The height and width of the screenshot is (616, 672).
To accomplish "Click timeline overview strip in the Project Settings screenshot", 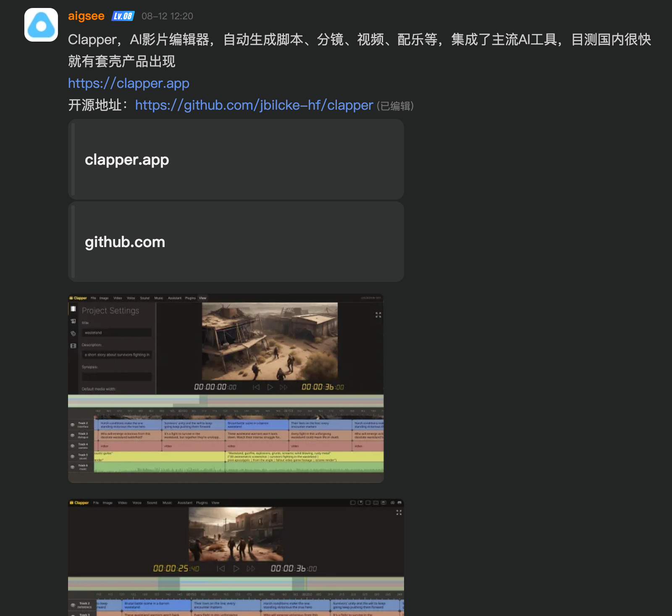I will [226, 400].
